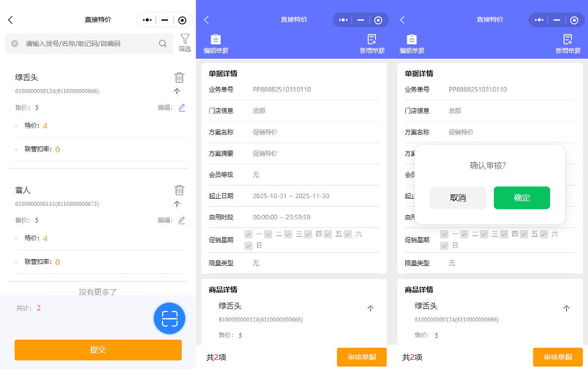Tap the blue barcode scan button
This screenshot has height=369, width=588.
(x=170, y=318)
